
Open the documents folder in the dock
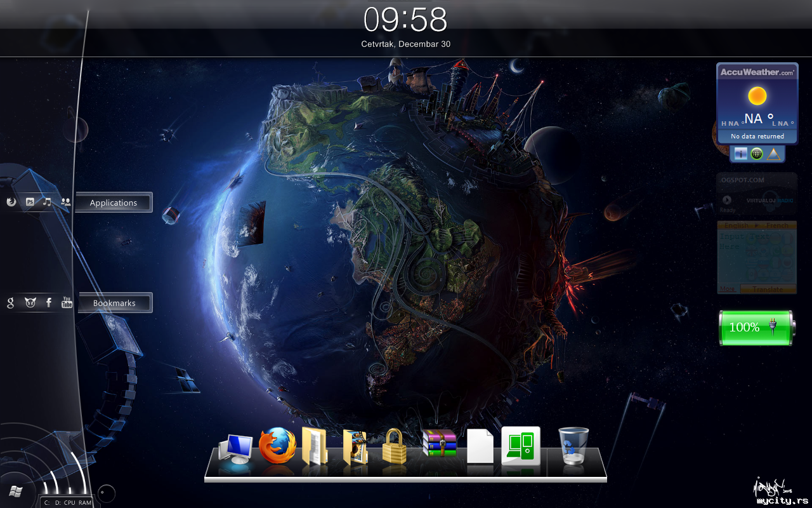[315, 446]
